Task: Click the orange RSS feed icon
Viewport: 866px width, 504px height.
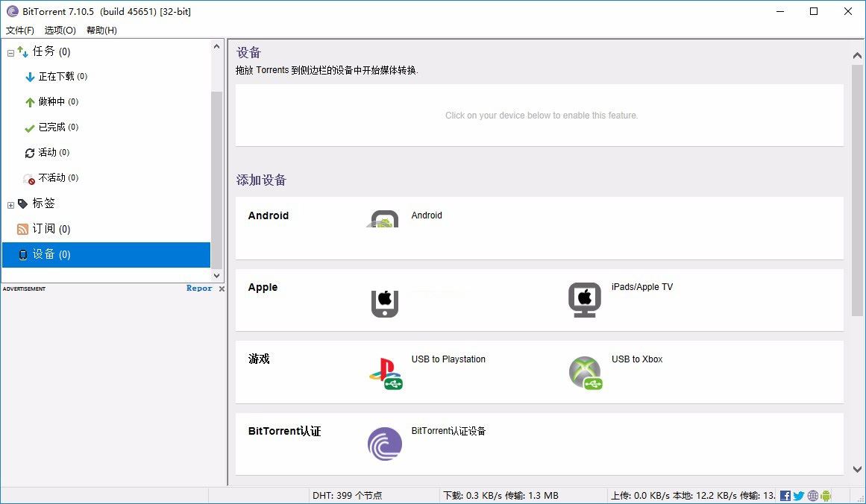Action: point(22,229)
